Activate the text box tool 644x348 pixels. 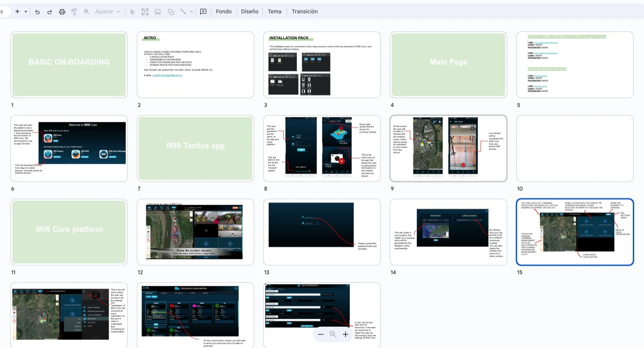pyautogui.click(x=145, y=12)
